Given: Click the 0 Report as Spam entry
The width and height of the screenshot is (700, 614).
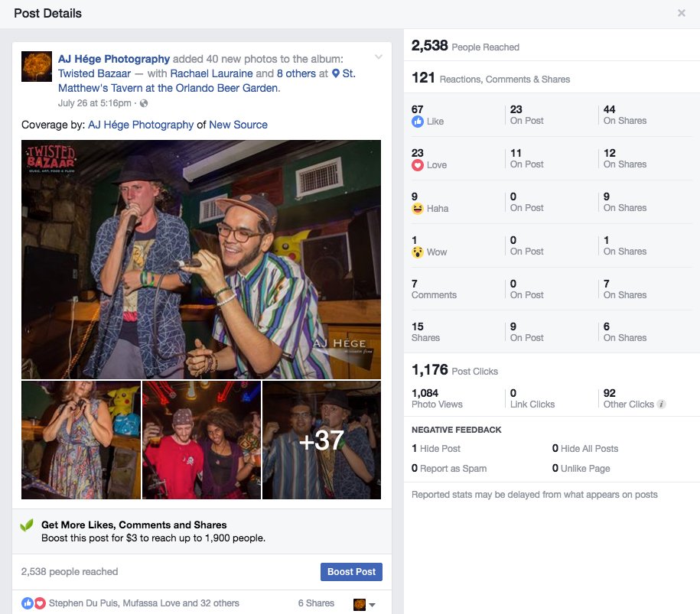Looking at the screenshot, I should click(x=449, y=469).
